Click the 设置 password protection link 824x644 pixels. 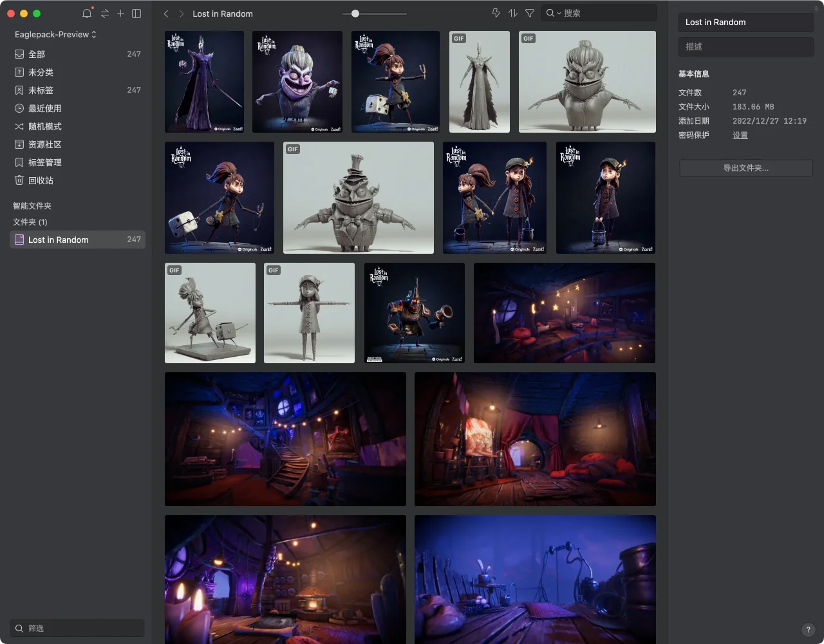(740, 135)
